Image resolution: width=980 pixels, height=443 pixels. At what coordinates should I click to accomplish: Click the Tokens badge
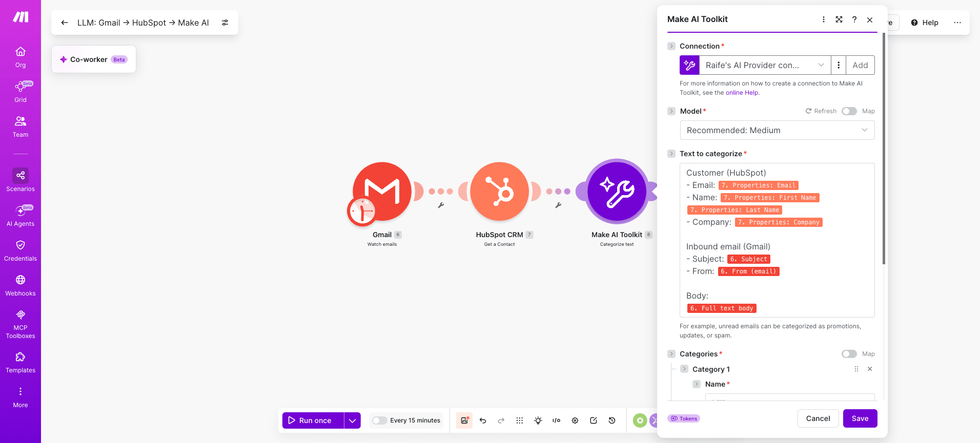pos(684,418)
